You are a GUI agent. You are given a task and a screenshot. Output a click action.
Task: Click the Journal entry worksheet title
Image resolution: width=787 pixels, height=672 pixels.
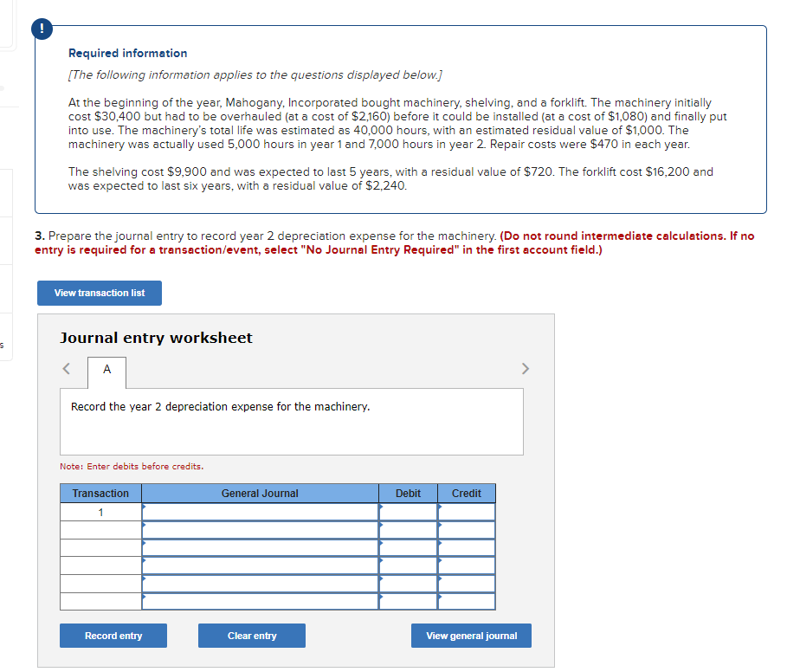pos(156,338)
